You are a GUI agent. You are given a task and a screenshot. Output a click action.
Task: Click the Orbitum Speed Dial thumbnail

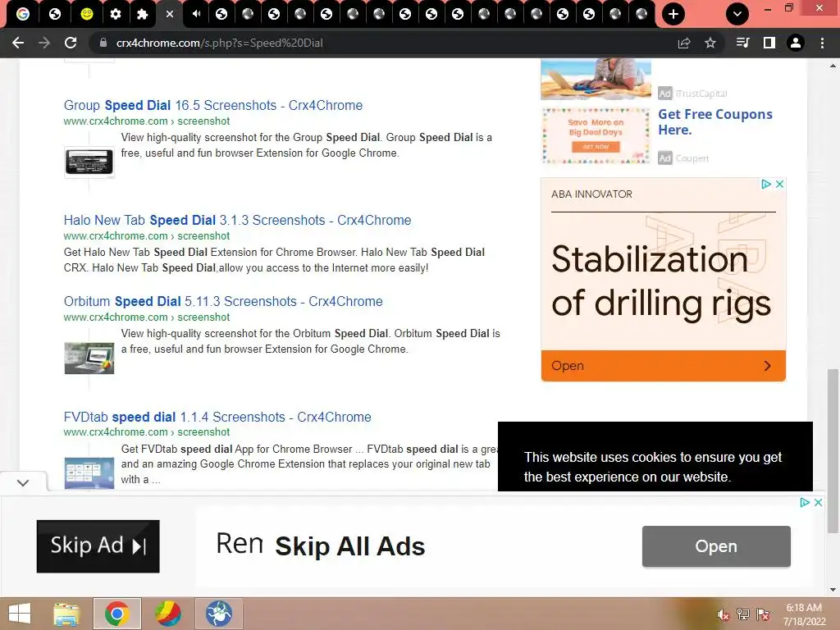(x=89, y=358)
